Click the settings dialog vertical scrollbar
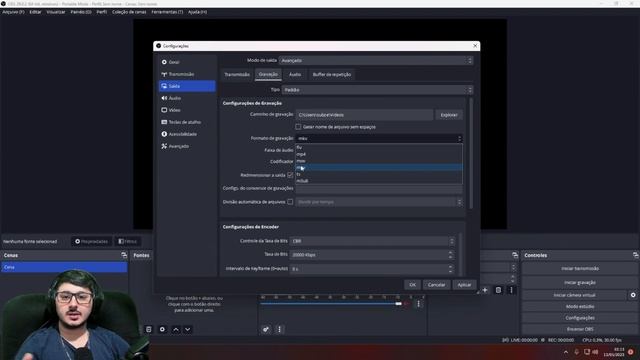The height and width of the screenshot is (360, 640). coord(471,153)
